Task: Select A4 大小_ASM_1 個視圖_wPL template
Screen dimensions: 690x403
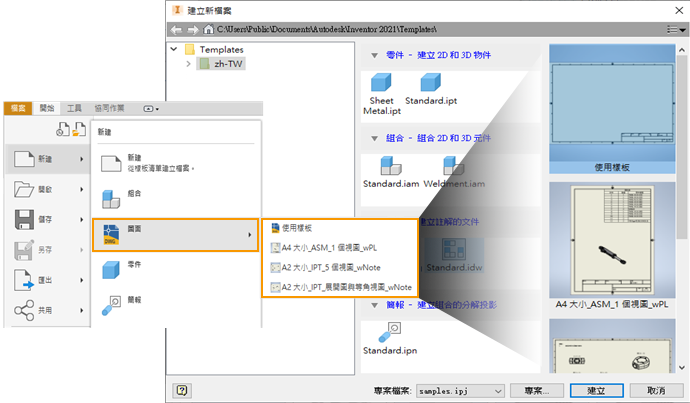Action: point(340,248)
